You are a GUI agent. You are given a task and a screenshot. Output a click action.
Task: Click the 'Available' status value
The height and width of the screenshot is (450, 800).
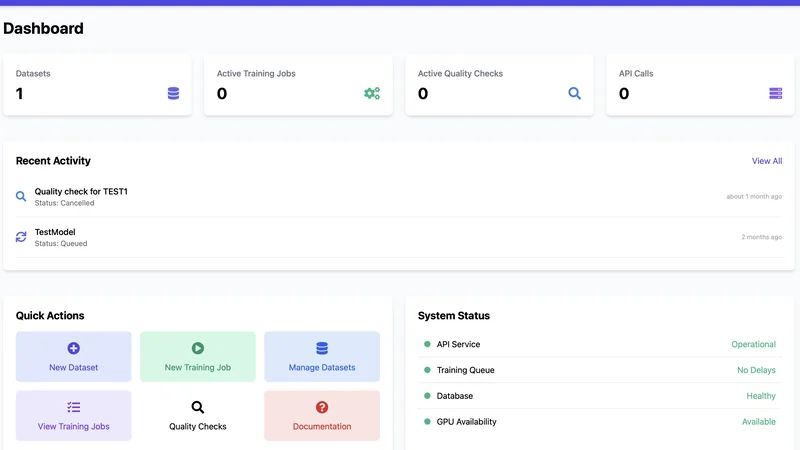click(x=759, y=421)
